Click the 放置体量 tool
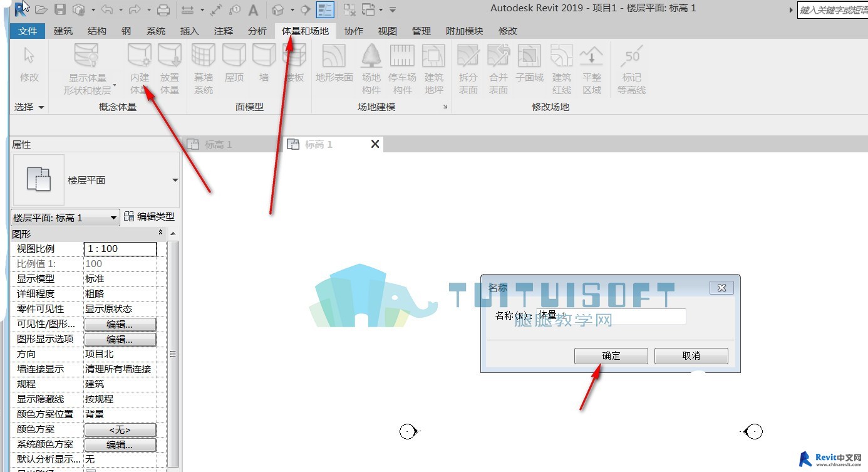 tap(170, 69)
